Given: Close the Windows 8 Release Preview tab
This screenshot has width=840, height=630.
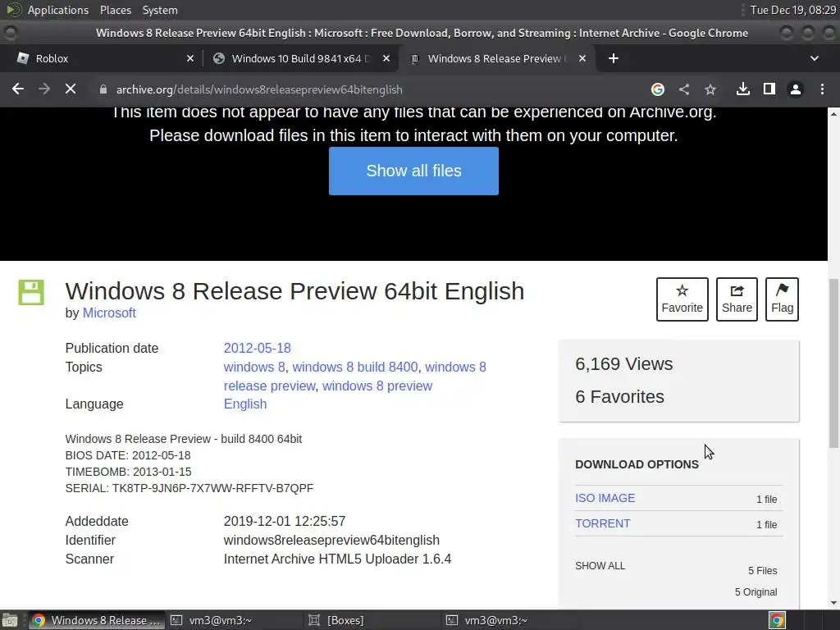Looking at the screenshot, I should pos(582,58).
